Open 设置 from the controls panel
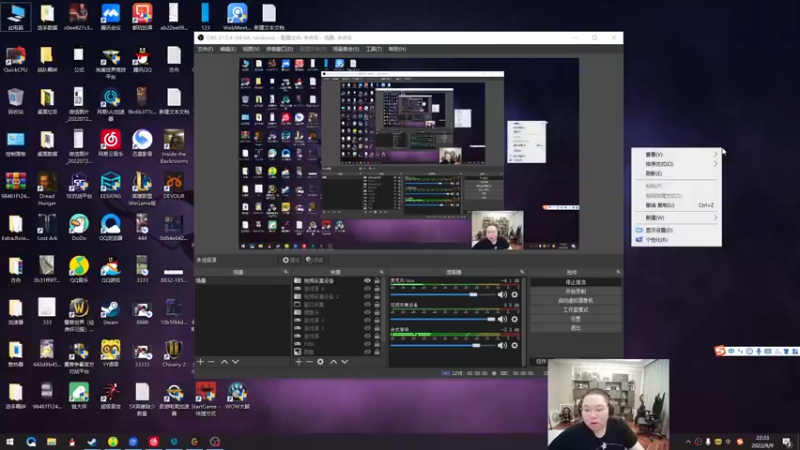 pyautogui.click(x=576, y=319)
